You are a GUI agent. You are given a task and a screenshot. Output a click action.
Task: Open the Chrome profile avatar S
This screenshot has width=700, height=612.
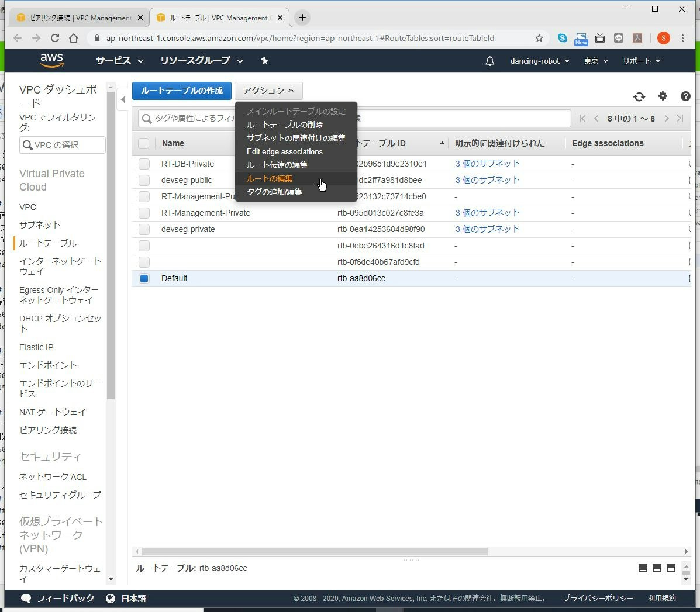click(x=663, y=39)
